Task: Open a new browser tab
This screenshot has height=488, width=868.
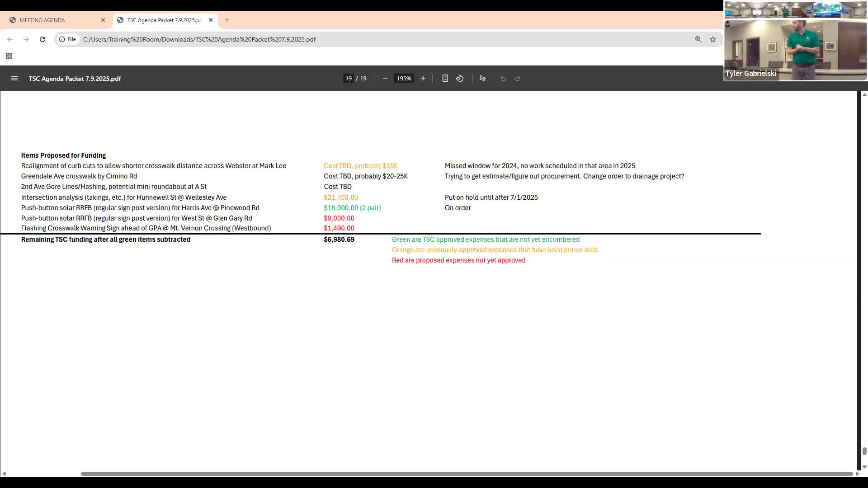Action: 227,20
